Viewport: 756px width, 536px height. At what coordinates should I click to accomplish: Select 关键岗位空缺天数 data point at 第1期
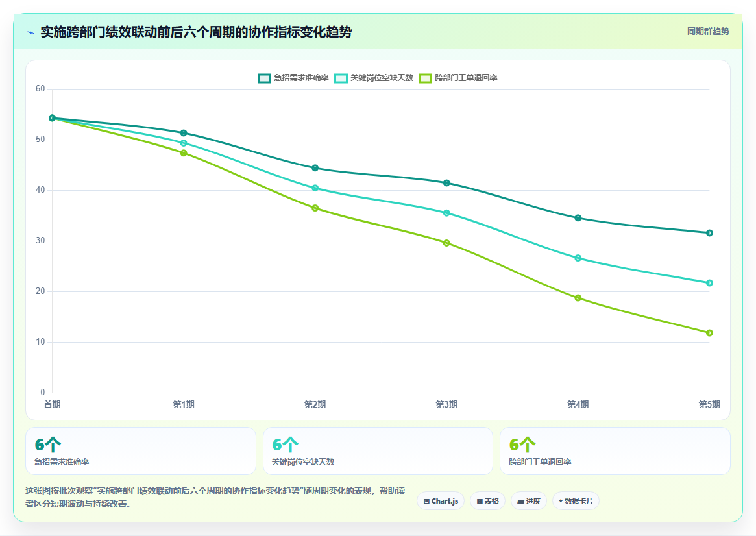[x=184, y=143]
